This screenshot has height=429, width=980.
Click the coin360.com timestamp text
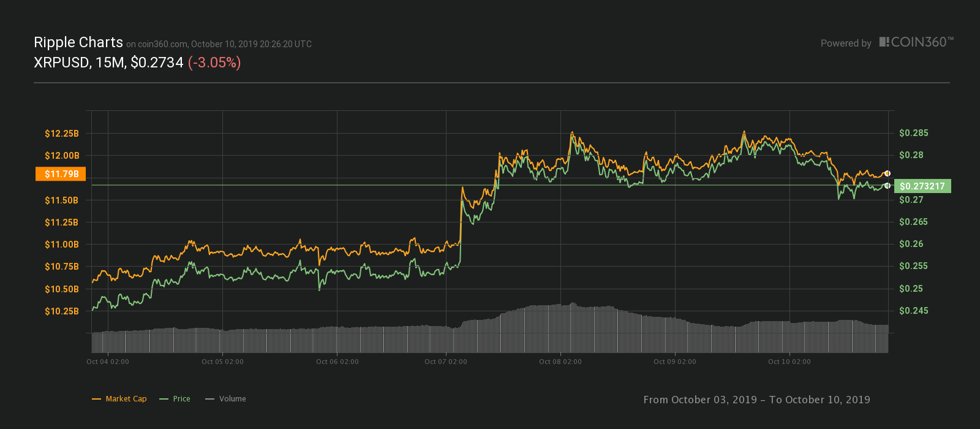[x=219, y=44]
